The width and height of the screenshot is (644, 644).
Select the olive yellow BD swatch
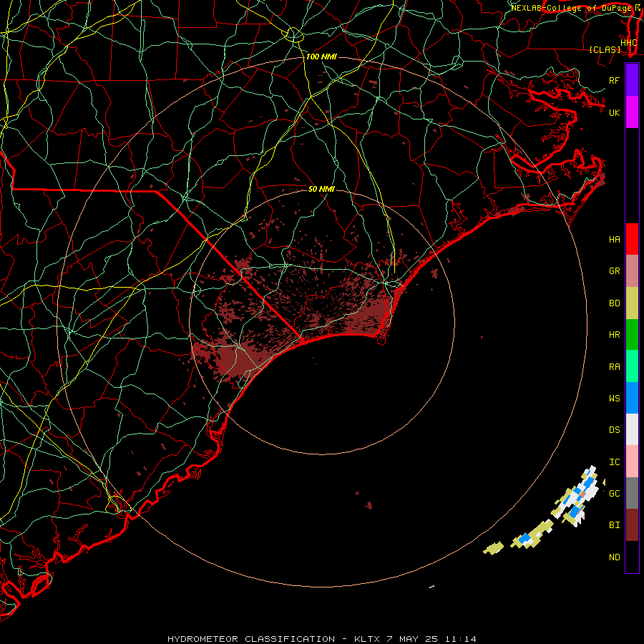pos(632,303)
